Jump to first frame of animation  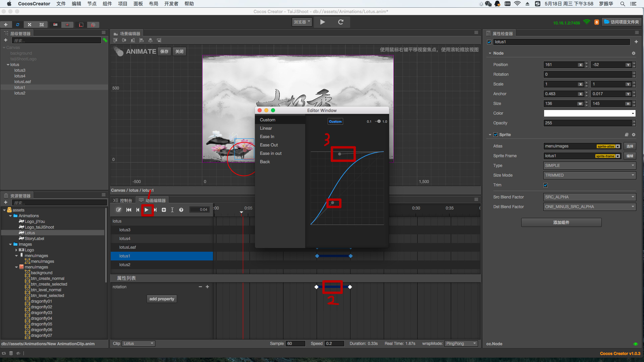pyautogui.click(x=129, y=210)
